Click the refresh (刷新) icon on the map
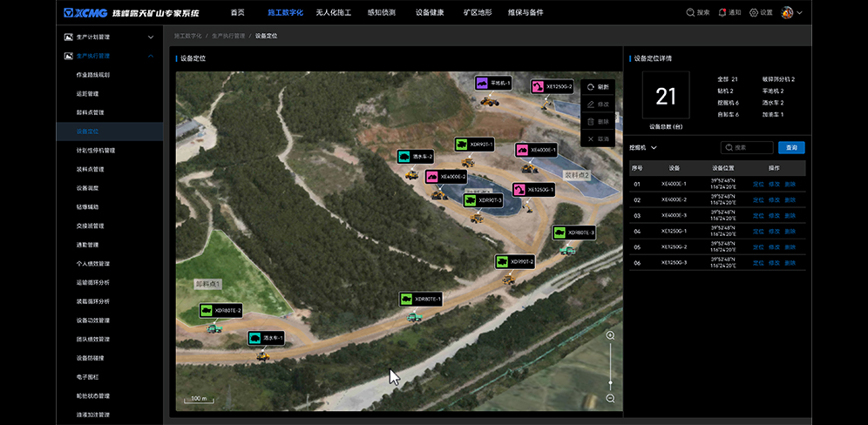The width and height of the screenshot is (868, 425). click(x=591, y=87)
